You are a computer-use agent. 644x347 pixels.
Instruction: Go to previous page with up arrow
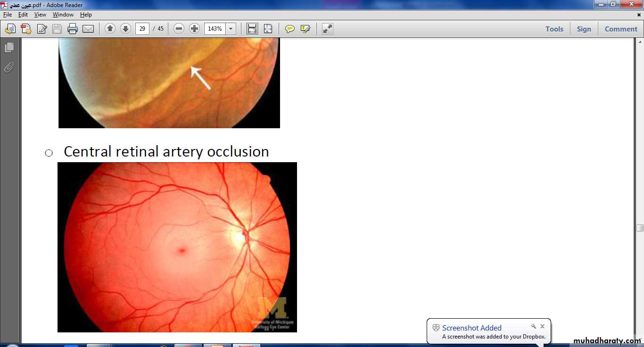tap(110, 29)
